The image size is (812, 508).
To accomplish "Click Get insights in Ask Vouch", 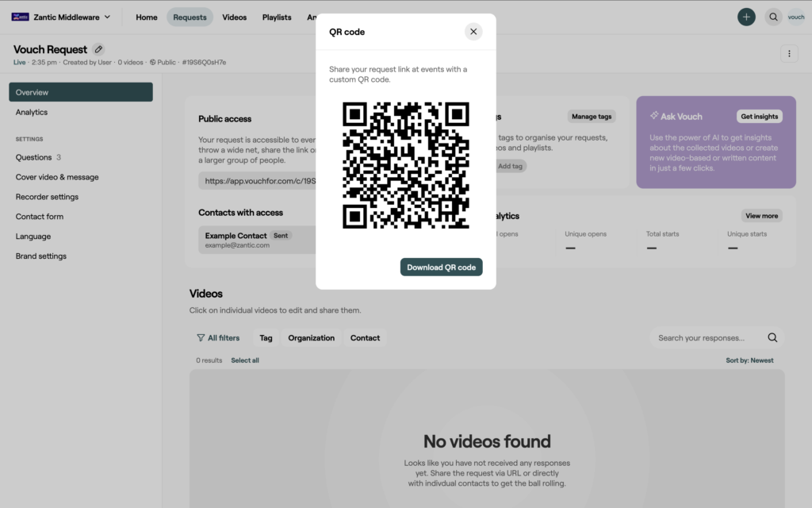I will (x=759, y=116).
